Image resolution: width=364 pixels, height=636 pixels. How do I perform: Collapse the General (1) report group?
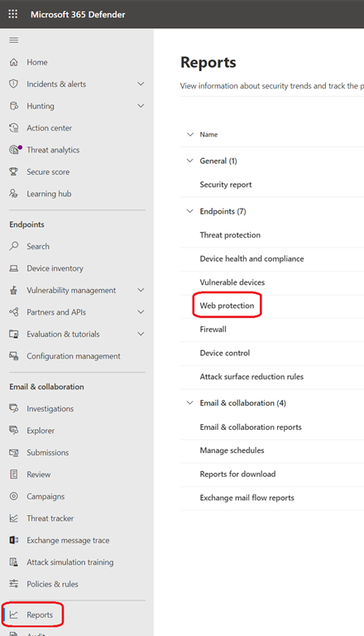point(189,161)
